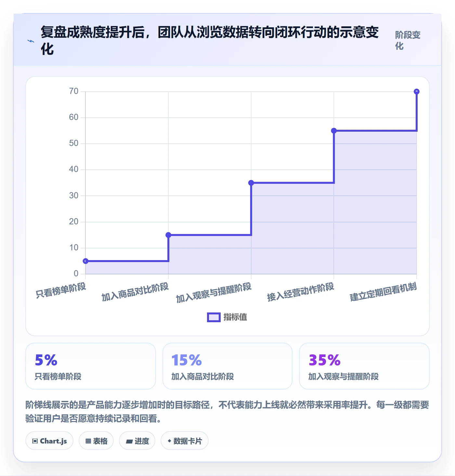
Task: Click the 15% 加入商品对比阶段 data card
Action: [227, 366]
